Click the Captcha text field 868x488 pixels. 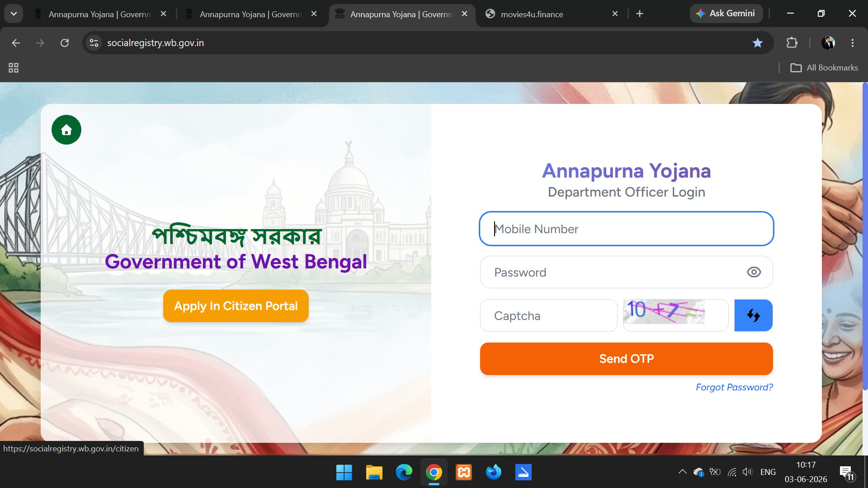548,315
